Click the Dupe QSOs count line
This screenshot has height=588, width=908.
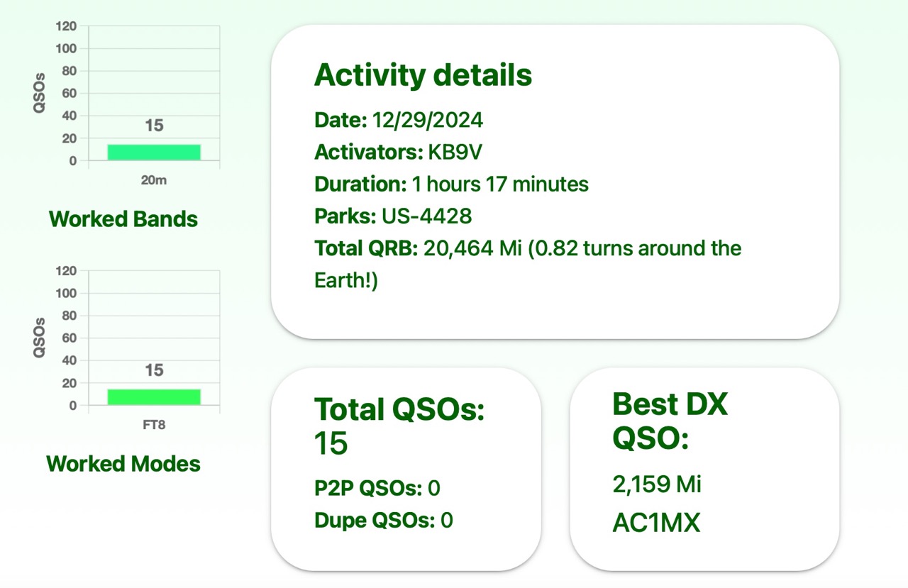point(383,521)
